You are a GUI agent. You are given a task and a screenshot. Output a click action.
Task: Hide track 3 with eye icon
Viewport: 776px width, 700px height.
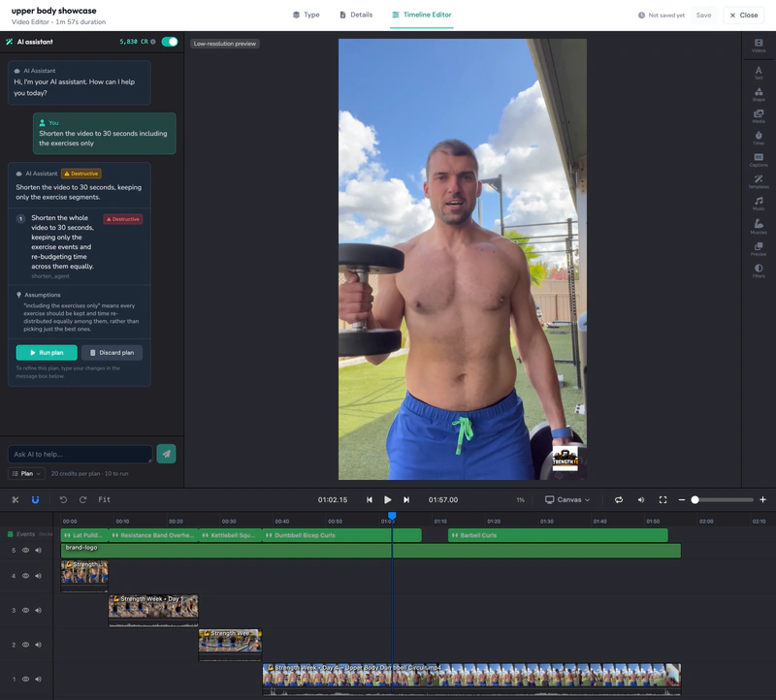(x=26, y=610)
